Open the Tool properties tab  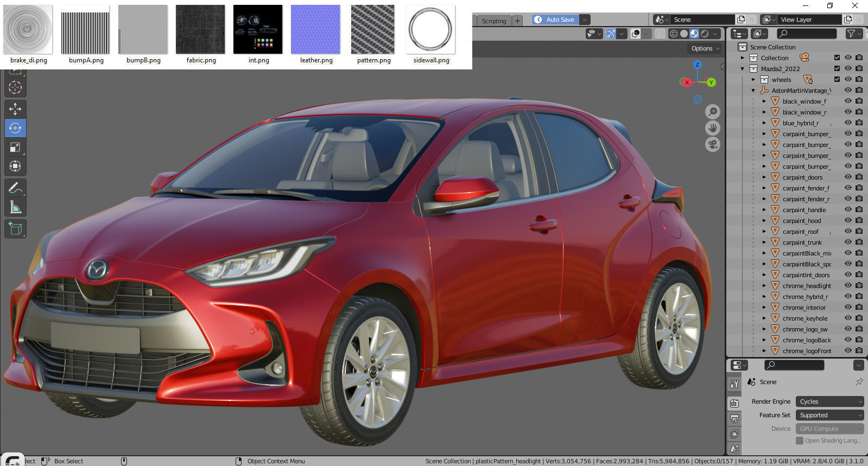tap(734, 384)
